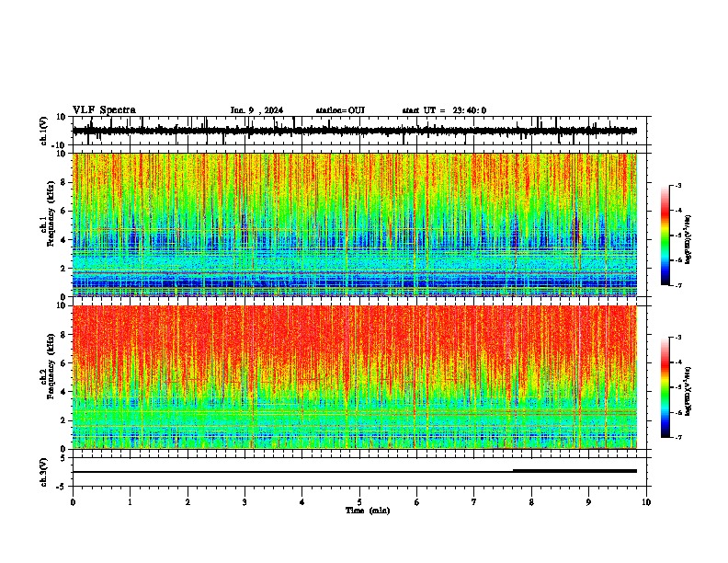The height and width of the screenshot is (563, 728).
Task: Click the "station=OUJ" label
Action: (x=340, y=110)
